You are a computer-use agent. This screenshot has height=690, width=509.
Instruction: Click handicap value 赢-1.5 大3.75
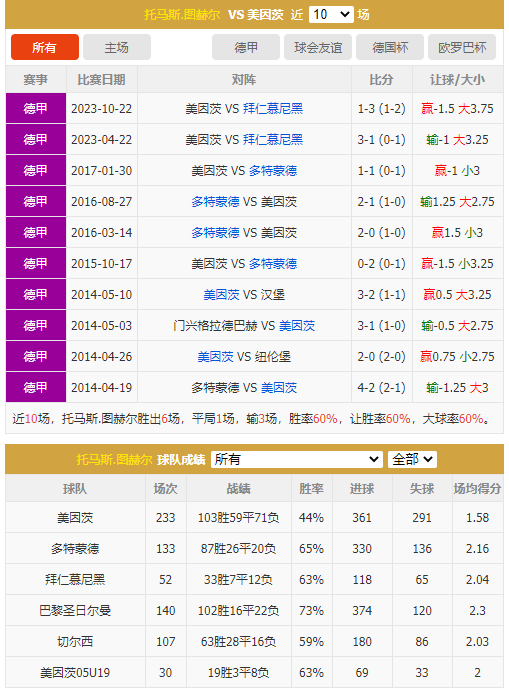(458, 109)
